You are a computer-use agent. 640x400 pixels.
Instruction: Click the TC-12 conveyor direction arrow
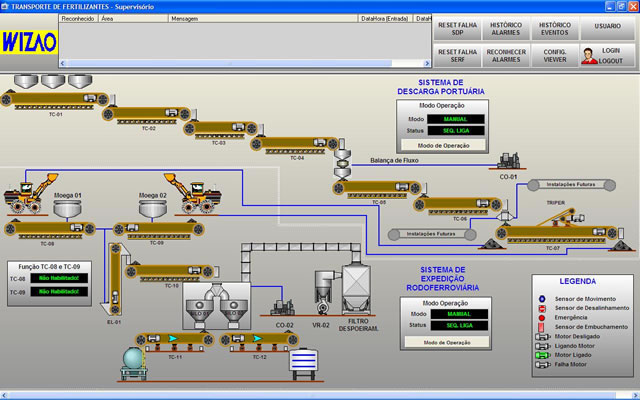coord(258,338)
